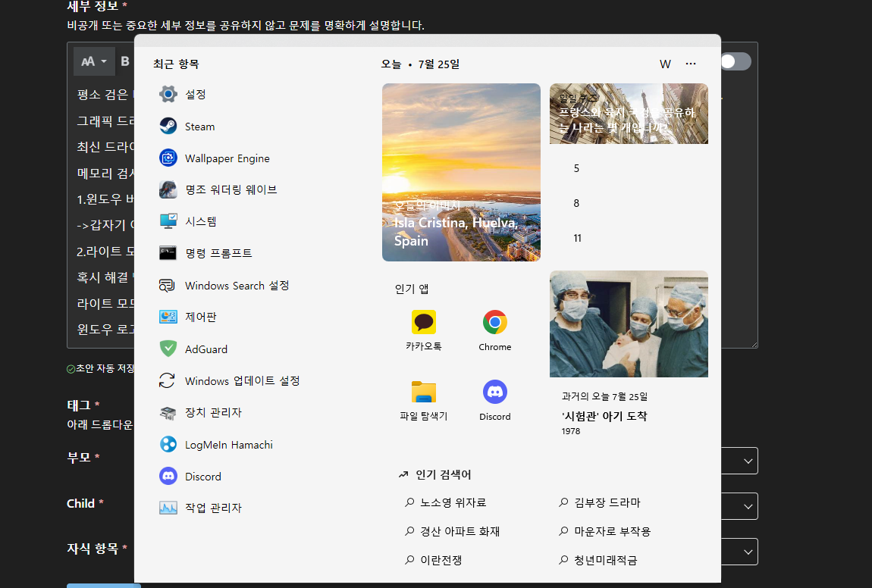Toggle bold formatting in the editor
The height and width of the screenshot is (588, 872).
125,61
